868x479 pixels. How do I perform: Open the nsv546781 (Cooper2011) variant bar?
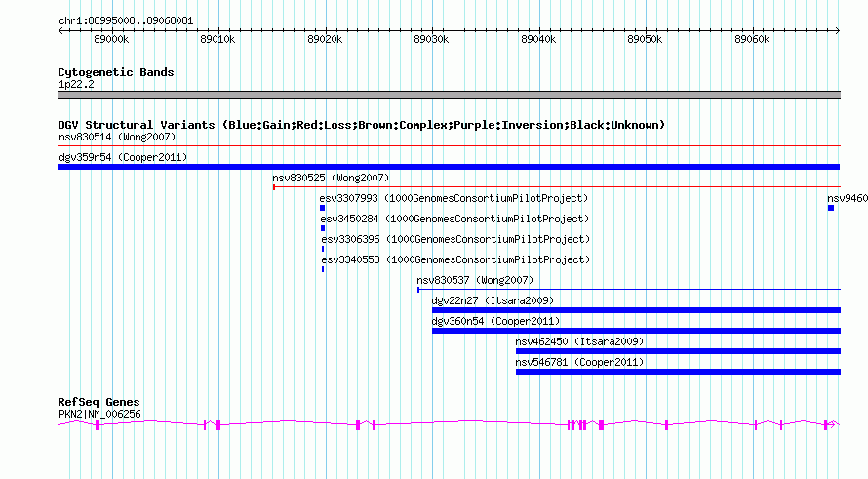pos(678,372)
